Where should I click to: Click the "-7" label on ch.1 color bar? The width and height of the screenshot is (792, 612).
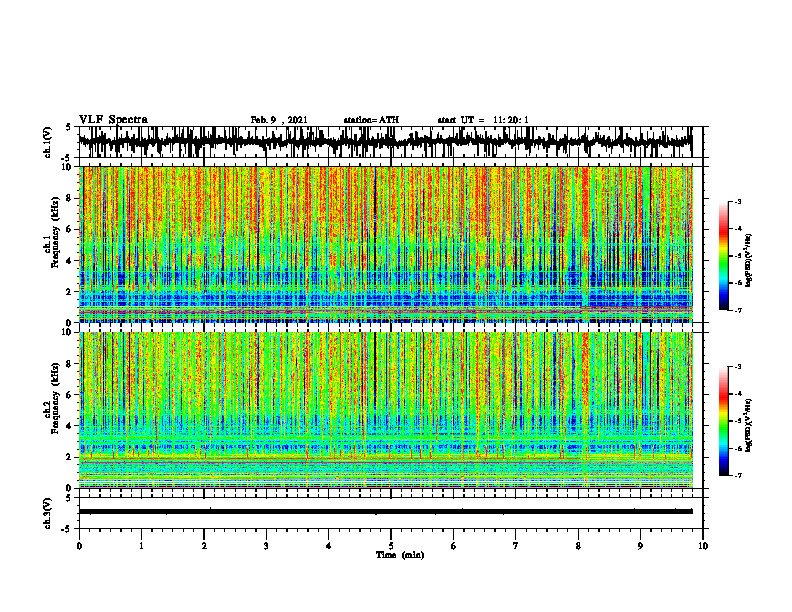click(737, 310)
